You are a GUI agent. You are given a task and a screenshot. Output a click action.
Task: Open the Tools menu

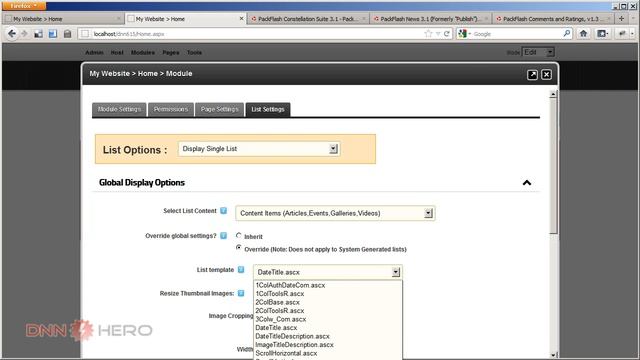pos(194,53)
